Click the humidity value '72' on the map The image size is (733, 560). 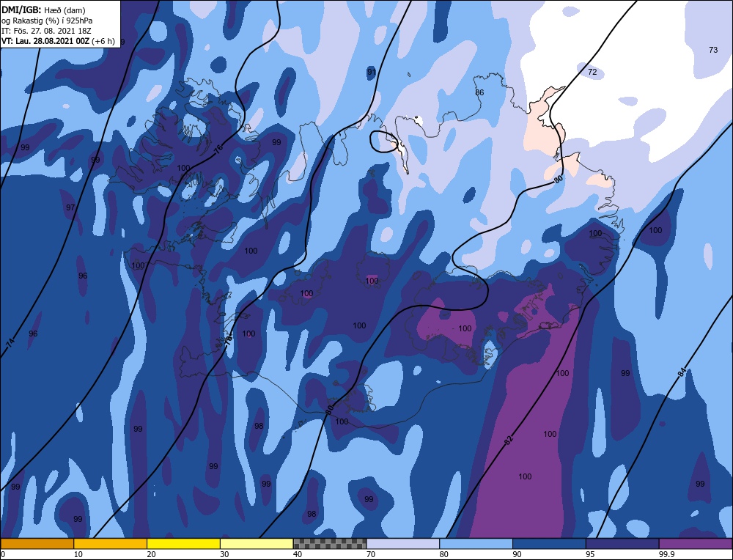click(592, 72)
